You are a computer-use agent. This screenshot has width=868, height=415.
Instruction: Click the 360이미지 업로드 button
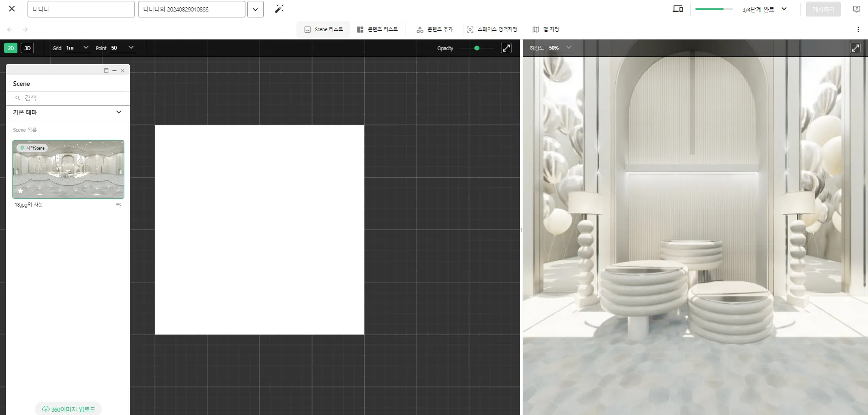click(x=68, y=409)
